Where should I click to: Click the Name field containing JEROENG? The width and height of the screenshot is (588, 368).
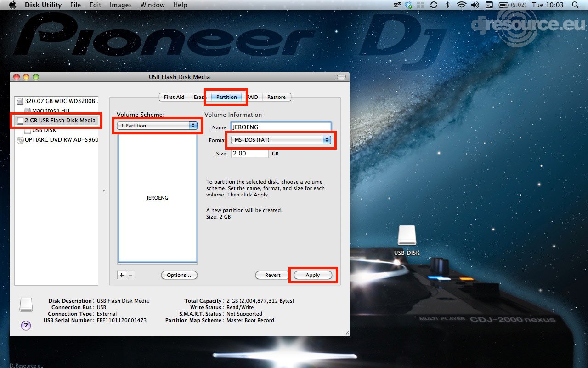(x=281, y=127)
